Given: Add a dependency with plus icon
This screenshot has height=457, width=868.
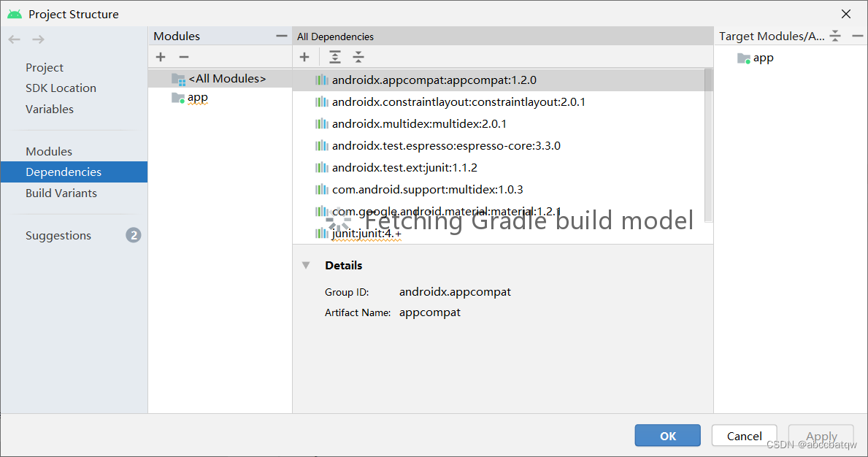Looking at the screenshot, I should [x=304, y=57].
